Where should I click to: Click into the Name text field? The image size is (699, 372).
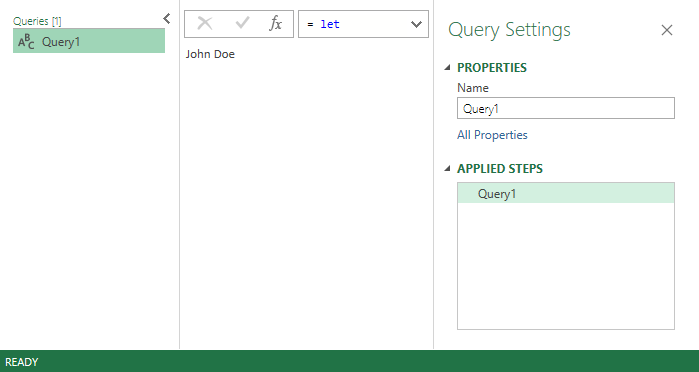(566, 108)
